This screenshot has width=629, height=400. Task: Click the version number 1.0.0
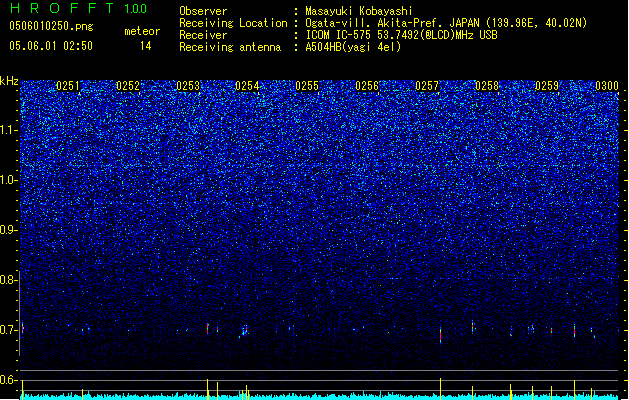click(x=136, y=9)
